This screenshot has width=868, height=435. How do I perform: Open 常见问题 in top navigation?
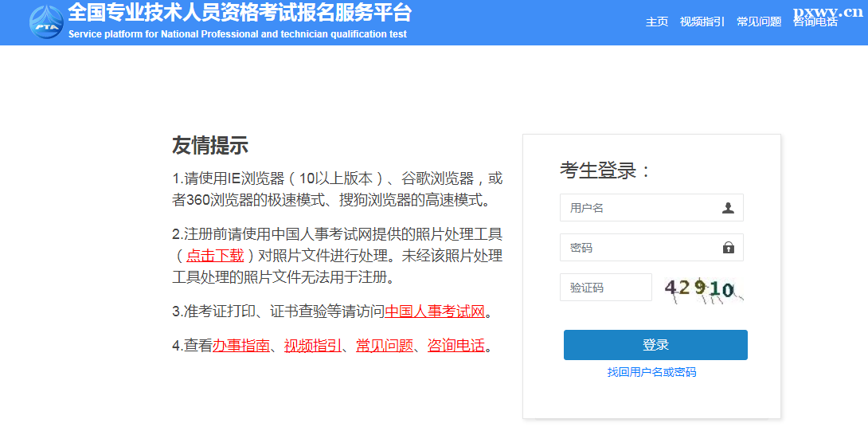(x=759, y=22)
